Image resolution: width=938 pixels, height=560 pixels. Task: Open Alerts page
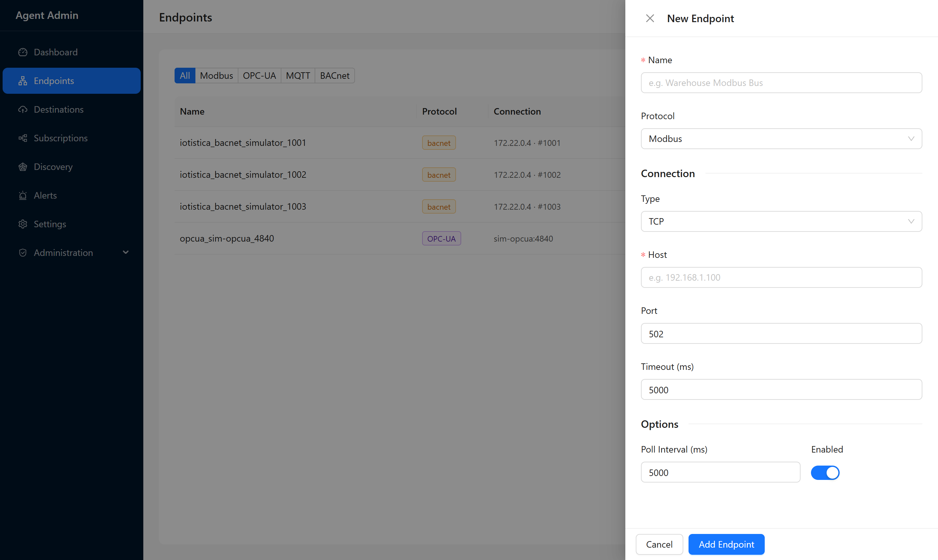click(x=72, y=195)
